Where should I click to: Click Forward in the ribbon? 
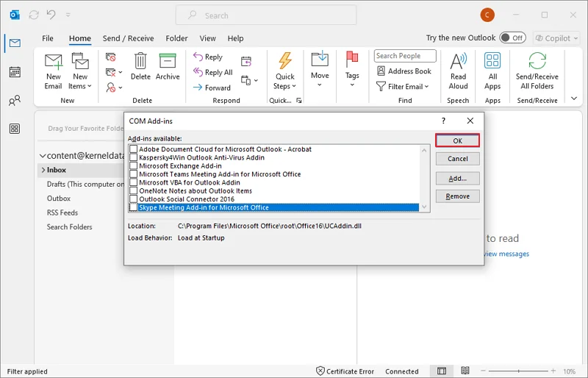[212, 88]
